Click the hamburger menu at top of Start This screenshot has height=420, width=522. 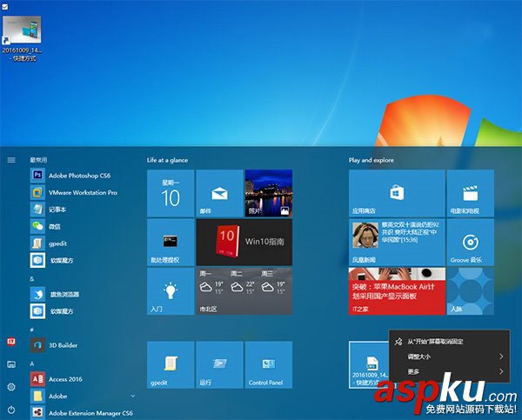[11, 160]
